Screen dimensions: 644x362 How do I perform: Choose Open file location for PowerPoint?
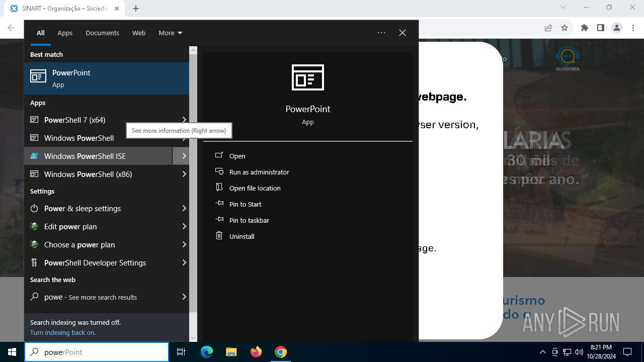(x=255, y=188)
